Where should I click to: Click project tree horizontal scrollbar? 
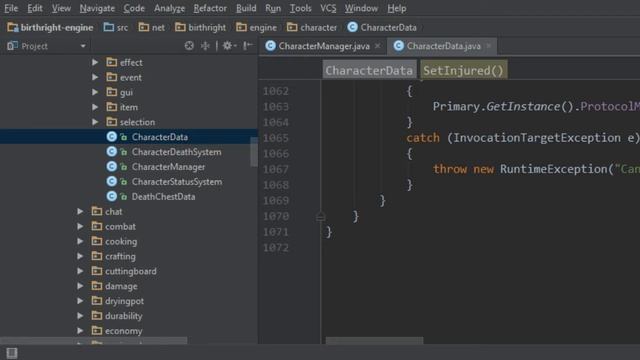click(x=94, y=340)
